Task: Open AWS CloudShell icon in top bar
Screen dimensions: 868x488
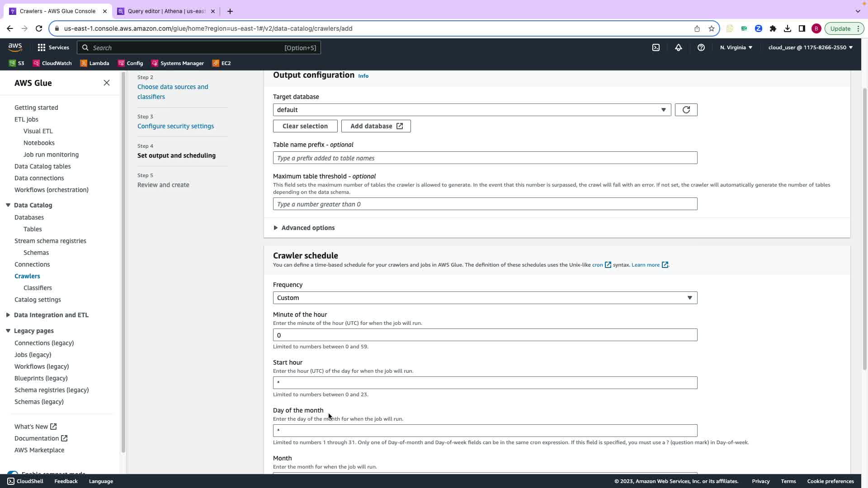Action: [656, 47]
